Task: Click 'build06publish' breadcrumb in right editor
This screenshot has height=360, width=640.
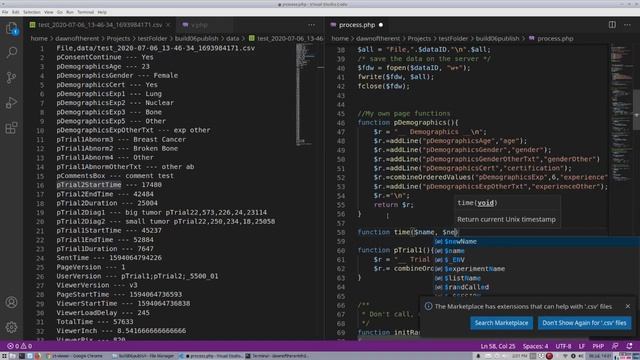Action: click(x=498, y=38)
